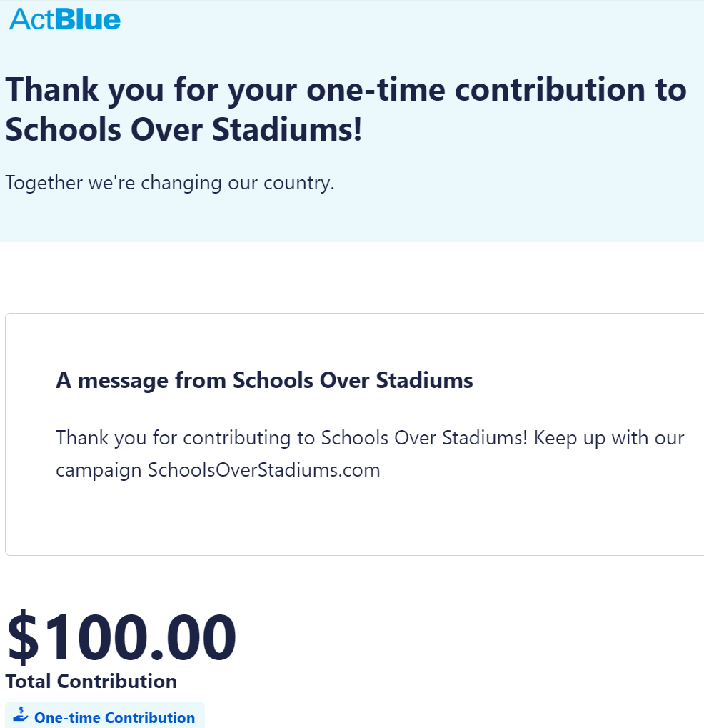
Task: Click the hand-with-dollar contribution icon
Action: tap(21, 714)
